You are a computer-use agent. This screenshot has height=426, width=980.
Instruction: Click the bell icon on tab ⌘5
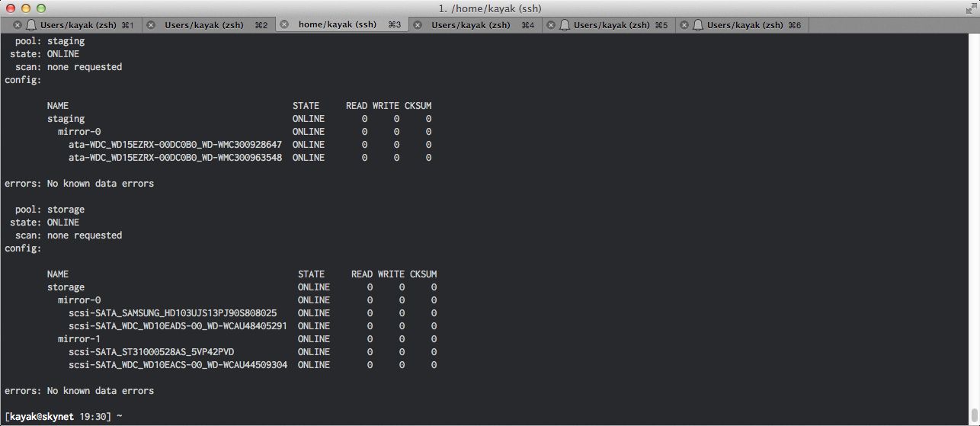[565, 25]
